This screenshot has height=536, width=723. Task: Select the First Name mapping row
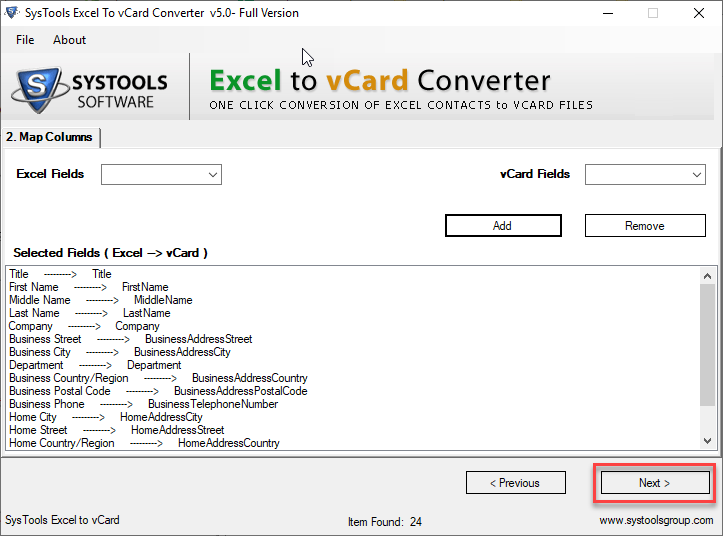[89, 287]
